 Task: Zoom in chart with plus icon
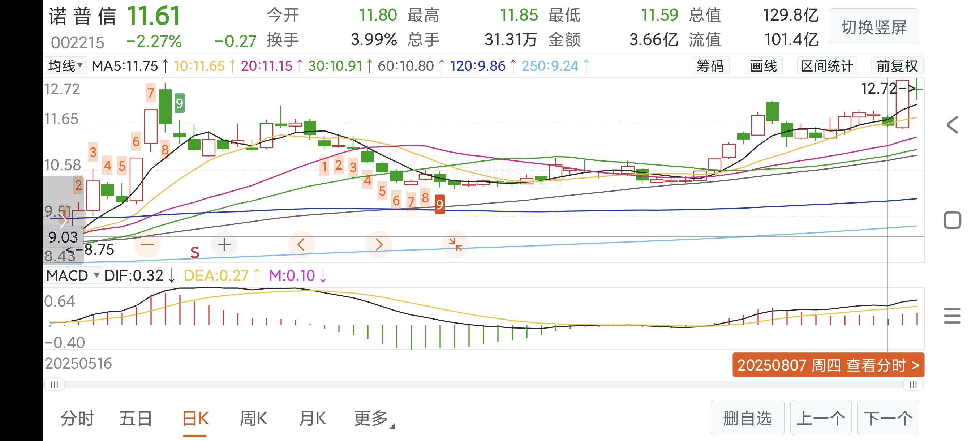point(224,245)
